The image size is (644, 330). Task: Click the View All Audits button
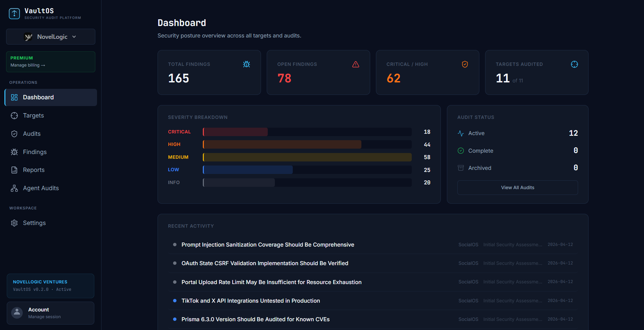click(518, 187)
